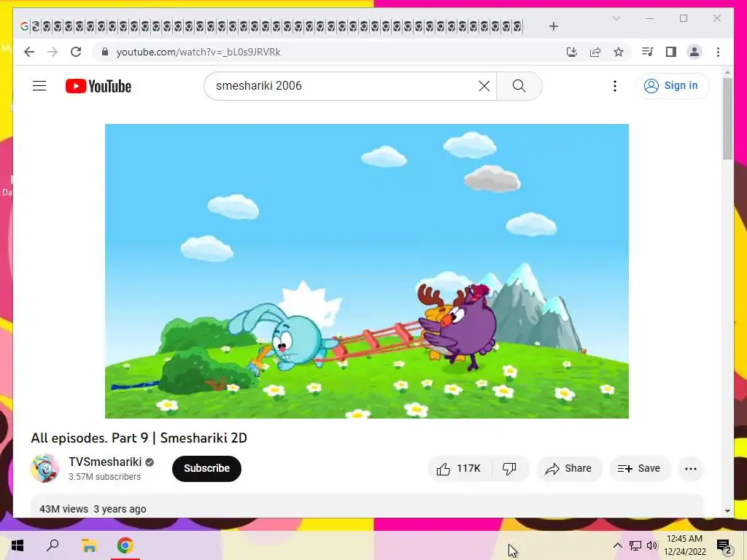Open the taskbar clock and date
The width and height of the screenshot is (747, 560).
684,545
